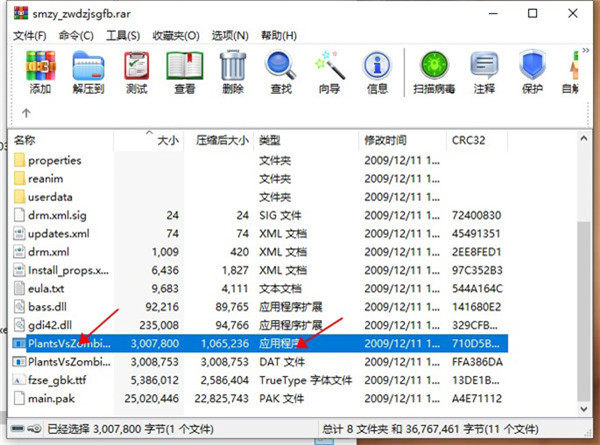Viewport: 600px width, 445px height.
Task: Click the 添加 (Add) toolbar icon
Action: (x=41, y=72)
